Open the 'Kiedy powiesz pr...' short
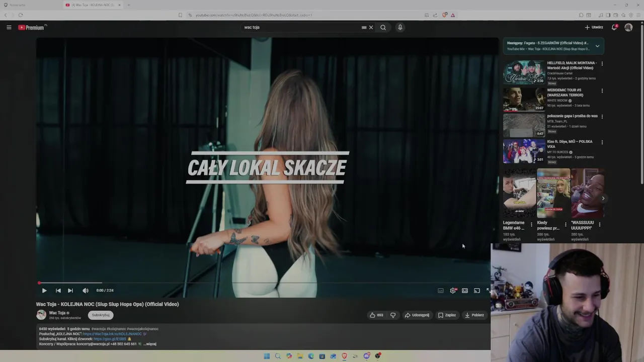 coord(553,193)
